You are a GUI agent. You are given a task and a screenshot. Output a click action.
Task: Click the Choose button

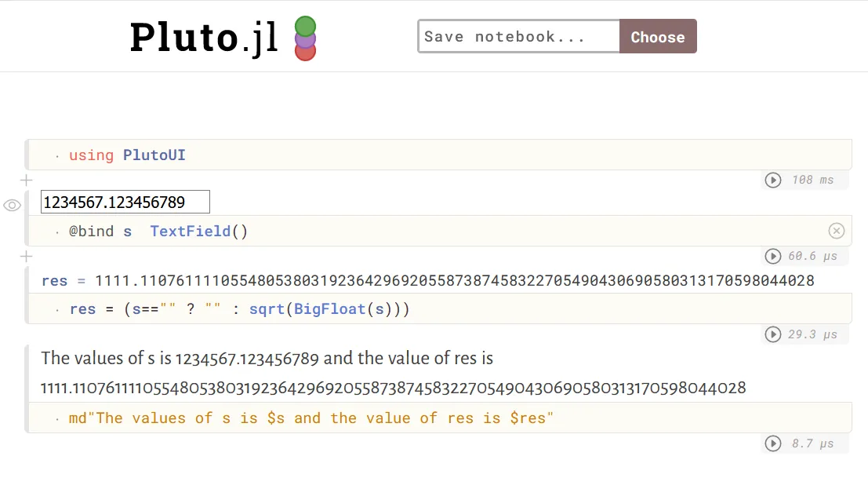click(657, 37)
